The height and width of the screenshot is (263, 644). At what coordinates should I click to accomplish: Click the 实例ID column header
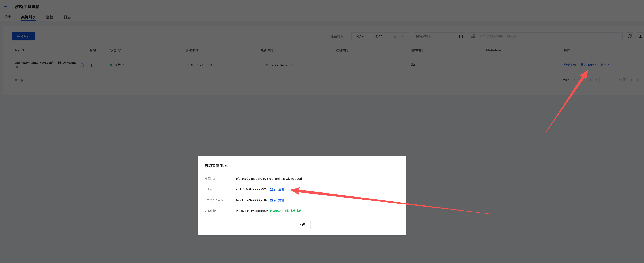coord(19,50)
